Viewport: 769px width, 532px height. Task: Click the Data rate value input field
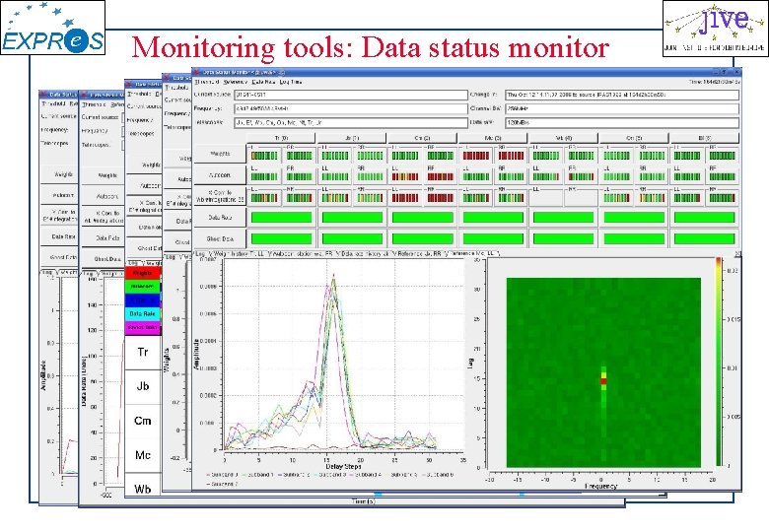(x=622, y=122)
